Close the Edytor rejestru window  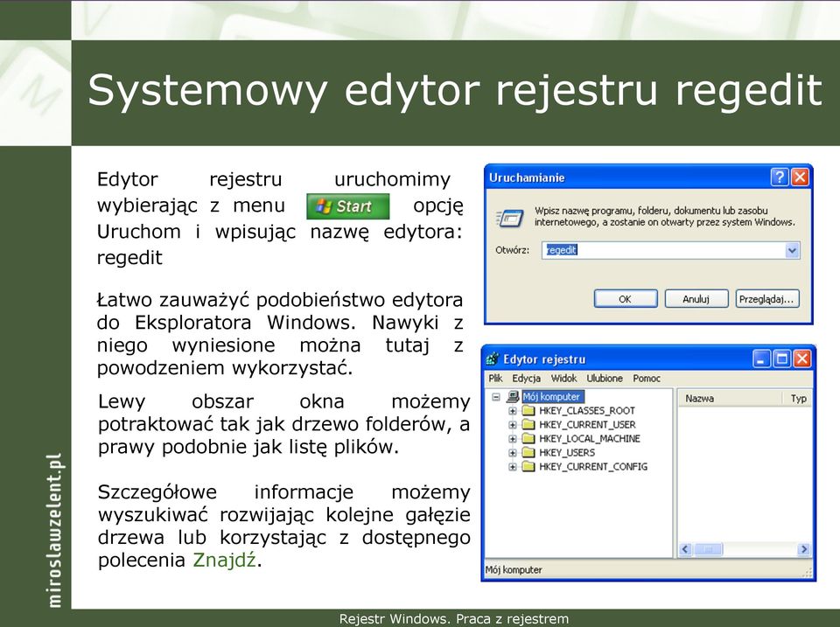pos(802,359)
